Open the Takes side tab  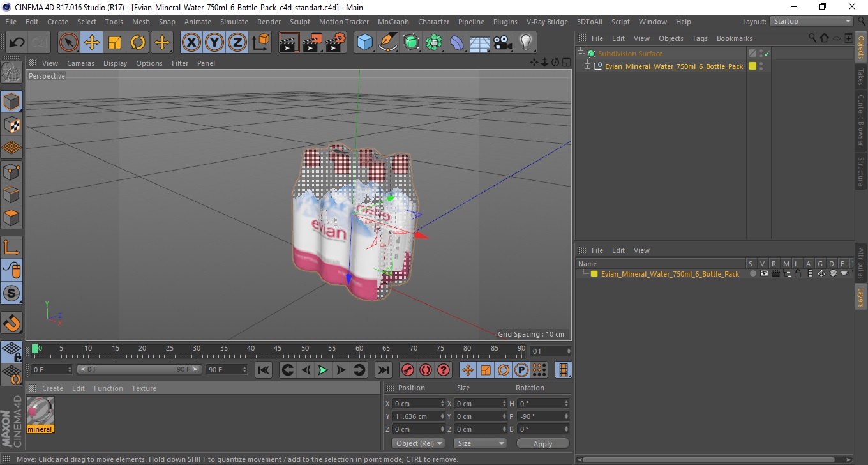861,76
